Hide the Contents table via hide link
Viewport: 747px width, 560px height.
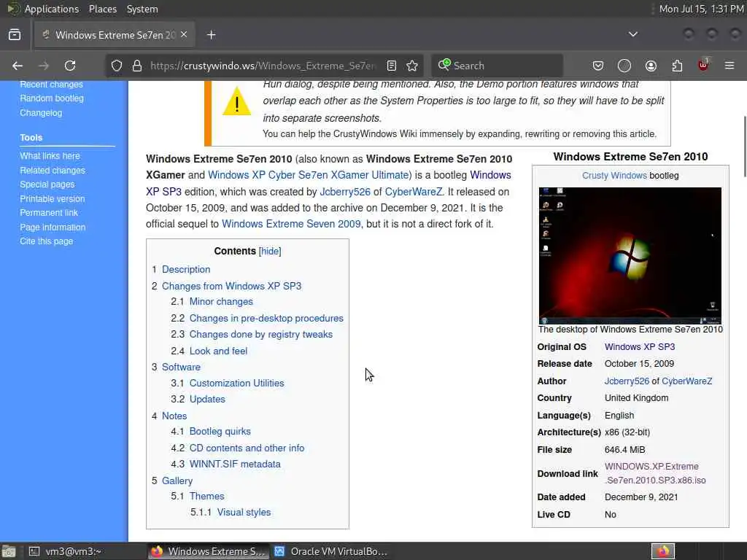click(270, 252)
